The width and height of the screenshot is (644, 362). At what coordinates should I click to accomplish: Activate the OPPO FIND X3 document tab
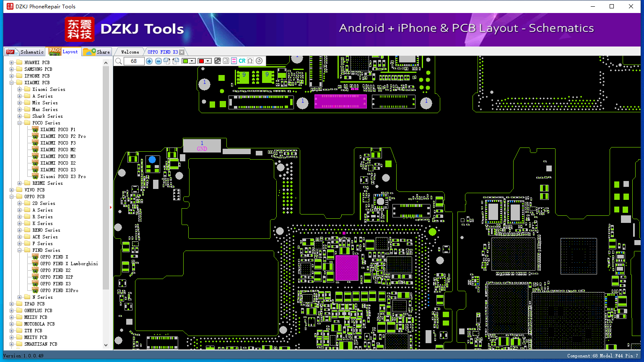pos(163,52)
